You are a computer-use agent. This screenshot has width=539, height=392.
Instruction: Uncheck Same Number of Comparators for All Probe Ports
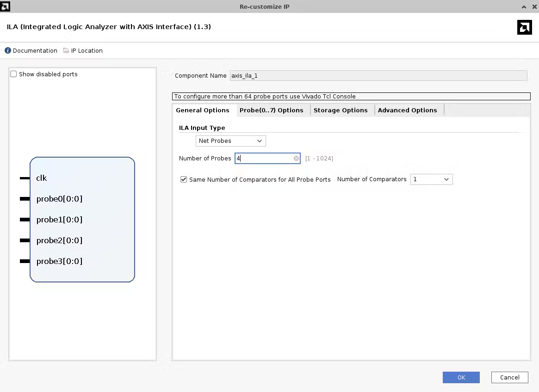point(184,179)
